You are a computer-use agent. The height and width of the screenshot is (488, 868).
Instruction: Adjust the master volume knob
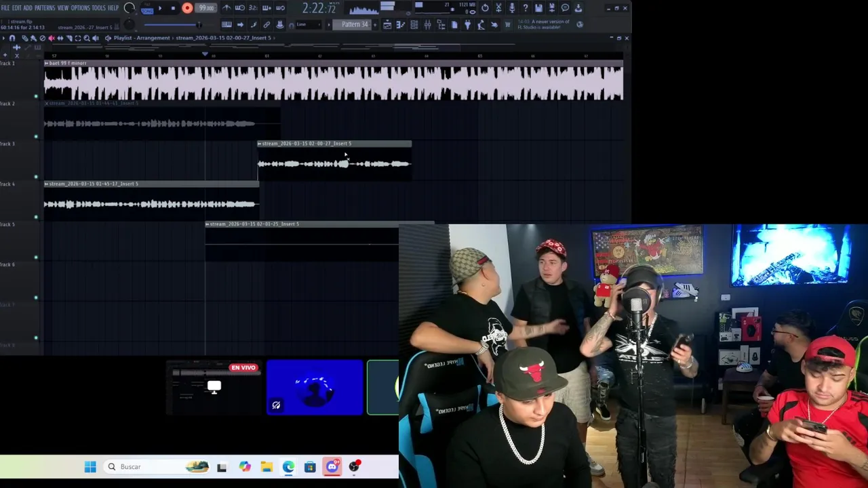click(129, 8)
